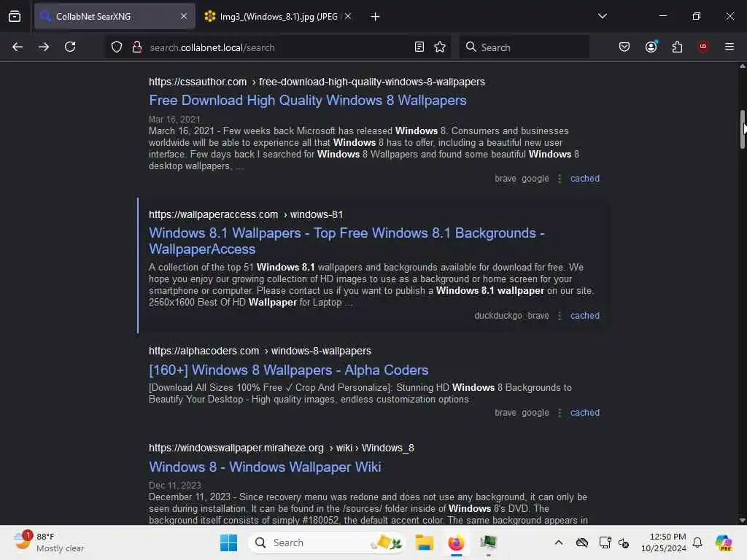
Task: Focus the browser Search box
Action: (524, 47)
